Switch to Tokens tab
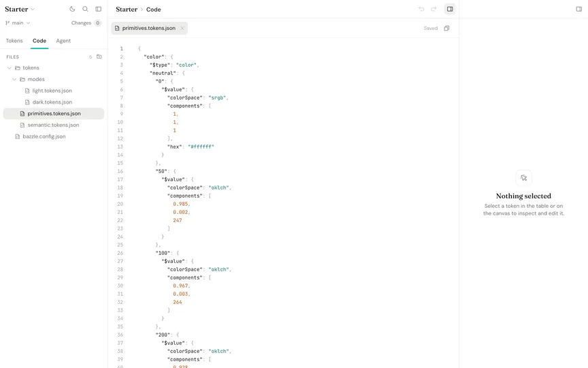The image size is (588, 368). [x=14, y=41]
